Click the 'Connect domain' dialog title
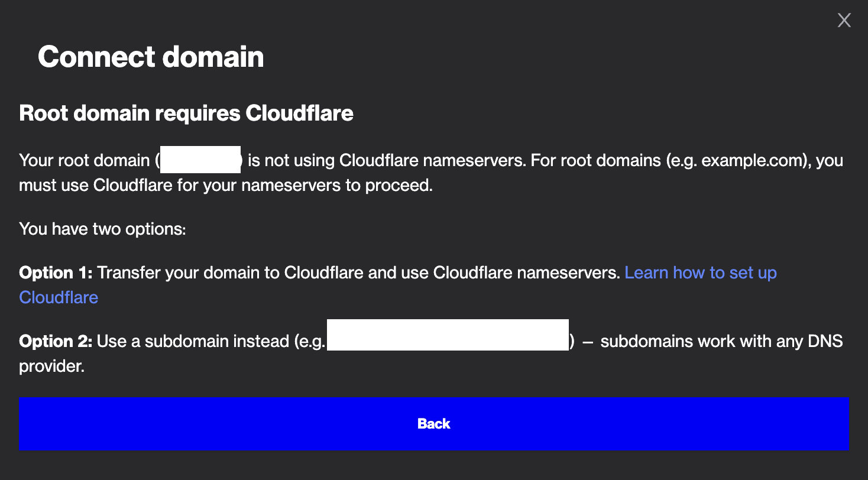 coord(151,57)
